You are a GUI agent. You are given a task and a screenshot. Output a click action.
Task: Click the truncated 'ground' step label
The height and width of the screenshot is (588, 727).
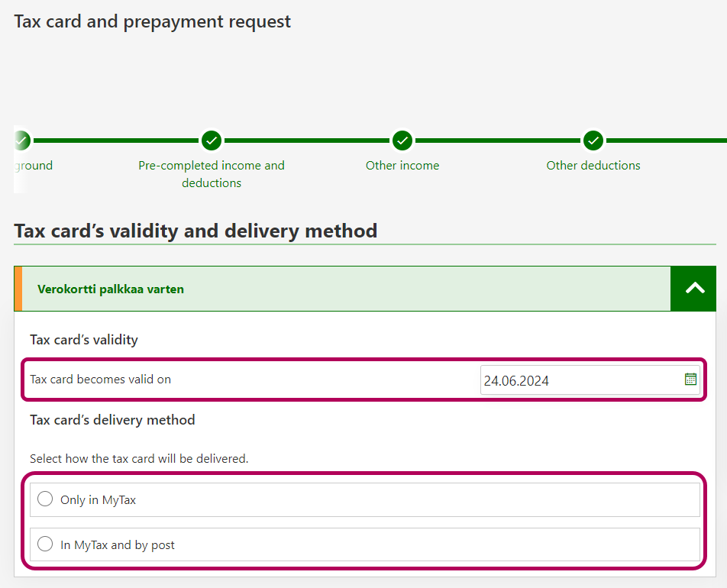(34, 166)
